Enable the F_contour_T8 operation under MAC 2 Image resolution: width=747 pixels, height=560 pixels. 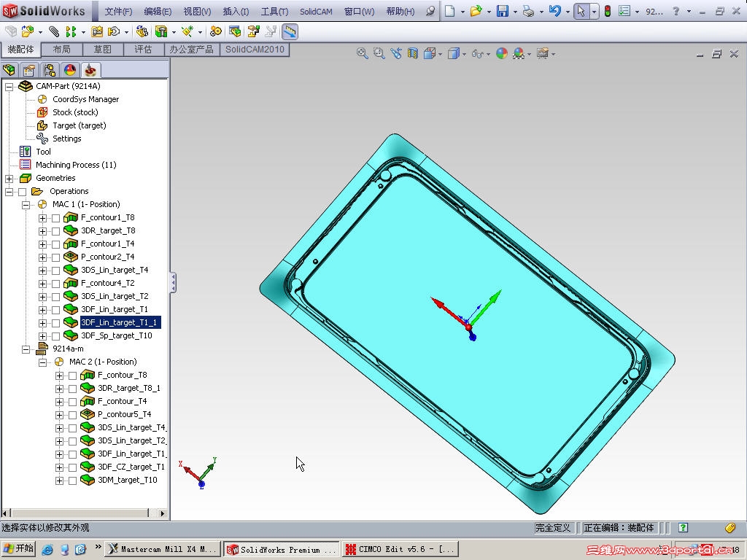pos(72,376)
